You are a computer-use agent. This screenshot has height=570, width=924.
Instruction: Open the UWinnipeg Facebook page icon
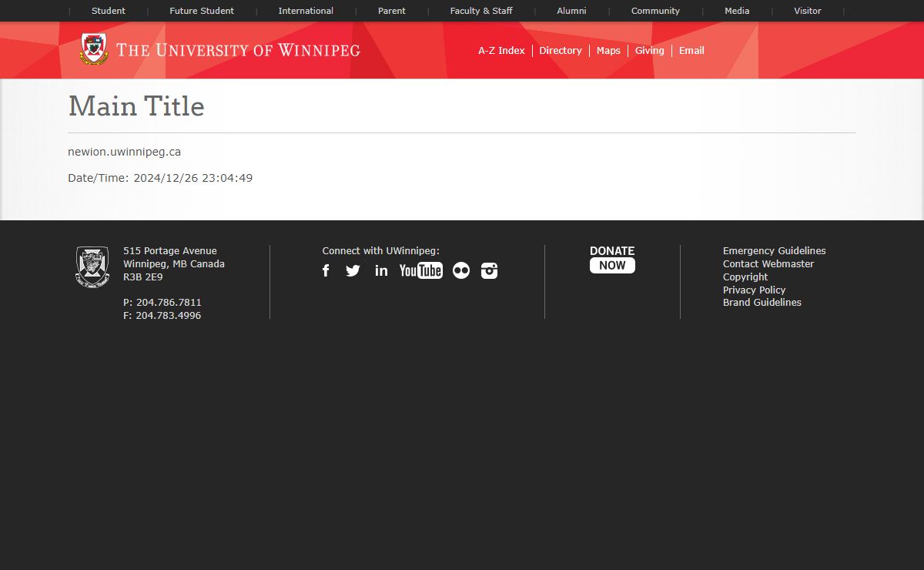point(326,270)
